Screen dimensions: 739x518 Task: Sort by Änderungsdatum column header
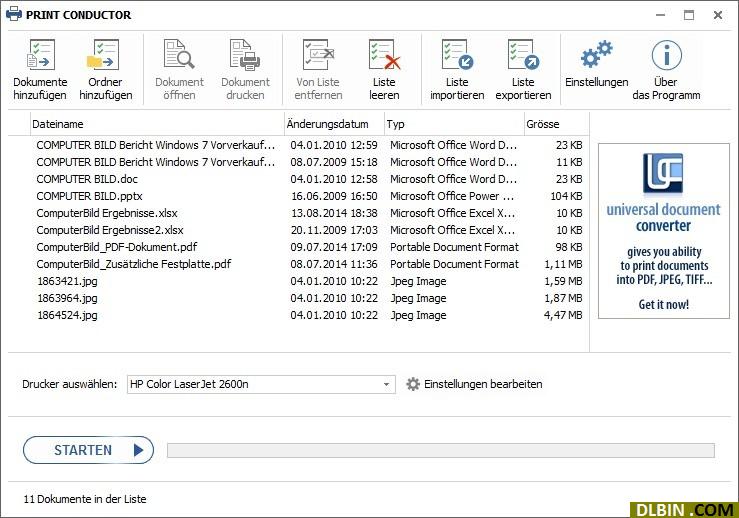[x=327, y=124]
